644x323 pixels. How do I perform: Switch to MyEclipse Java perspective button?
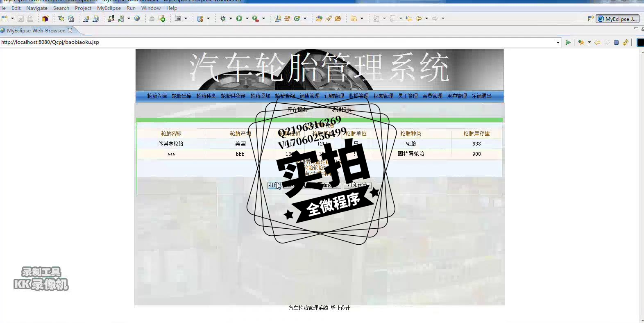[x=617, y=19]
